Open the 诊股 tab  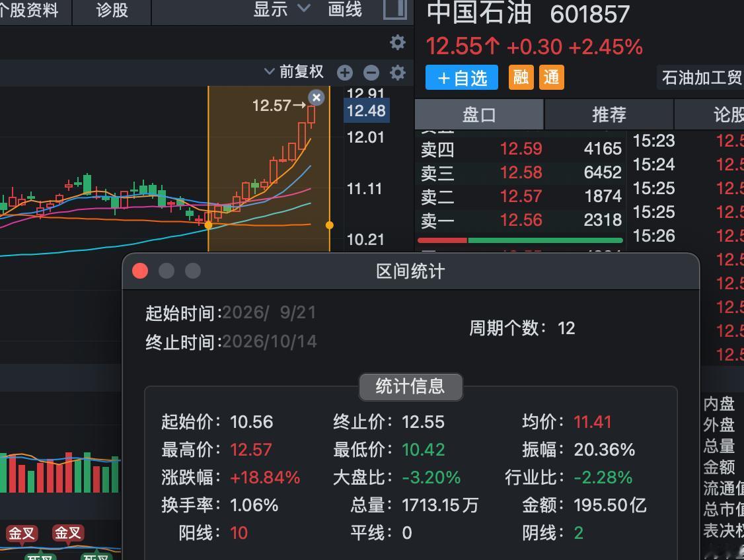[x=112, y=11]
